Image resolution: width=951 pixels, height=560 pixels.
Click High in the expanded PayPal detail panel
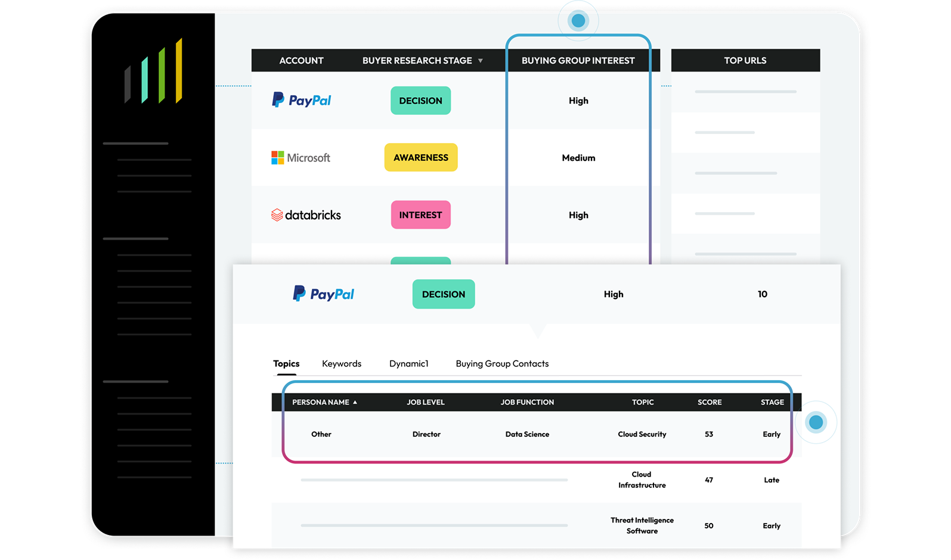614,294
